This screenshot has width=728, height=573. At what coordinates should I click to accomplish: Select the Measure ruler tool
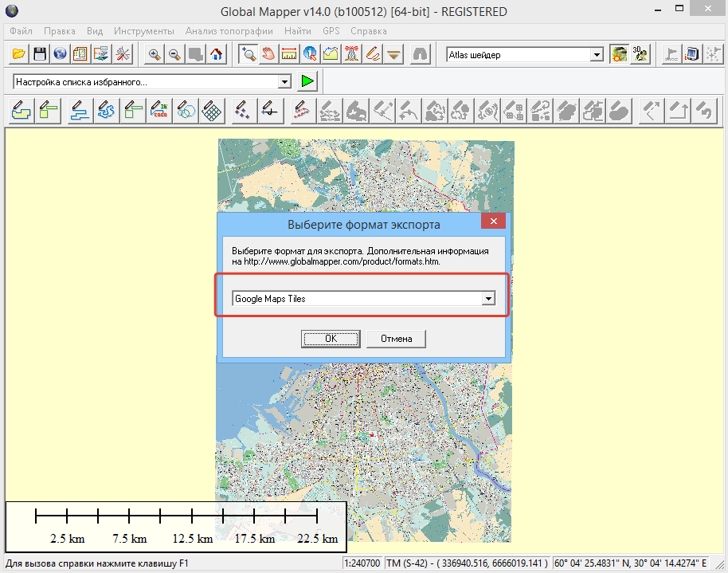(x=289, y=54)
